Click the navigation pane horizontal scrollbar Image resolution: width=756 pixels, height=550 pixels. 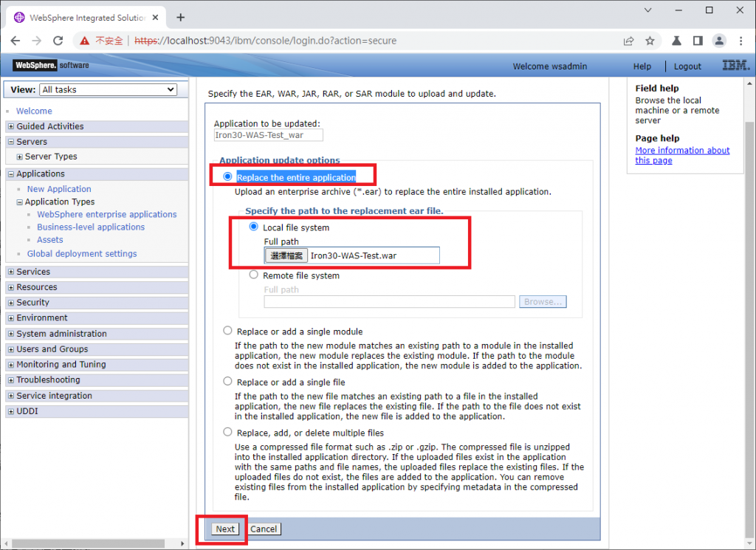87,544
